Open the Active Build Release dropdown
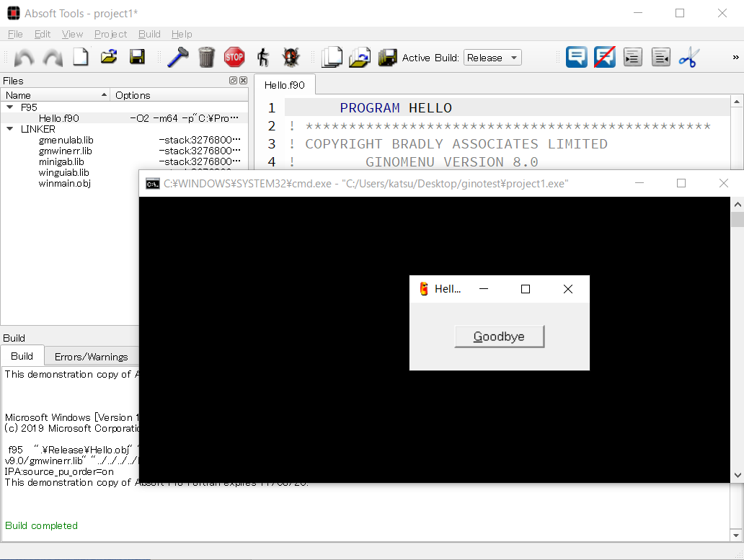The image size is (744, 560). pos(492,58)
